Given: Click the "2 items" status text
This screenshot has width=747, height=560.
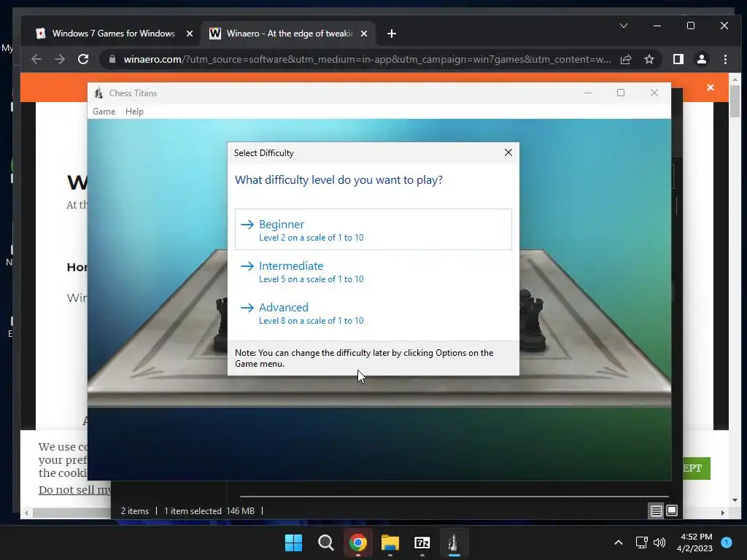Looking at the screenshot, I should 135,511.
